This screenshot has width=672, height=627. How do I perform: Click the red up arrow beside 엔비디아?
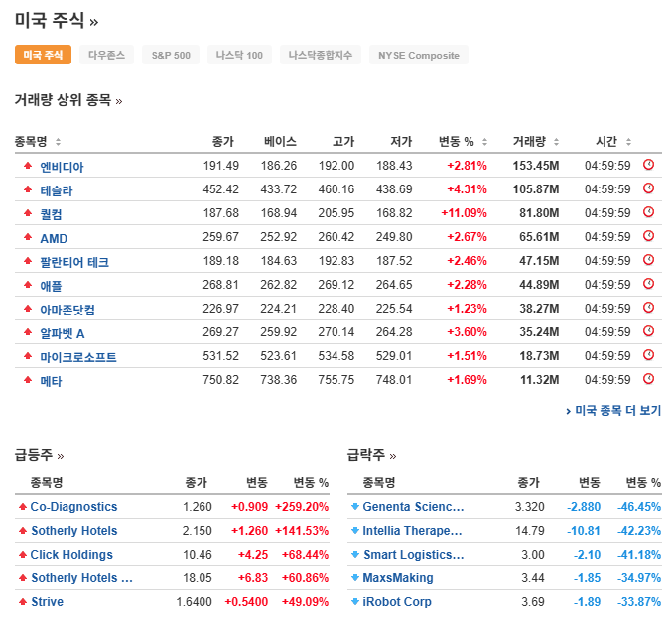(x=28, y=166)
